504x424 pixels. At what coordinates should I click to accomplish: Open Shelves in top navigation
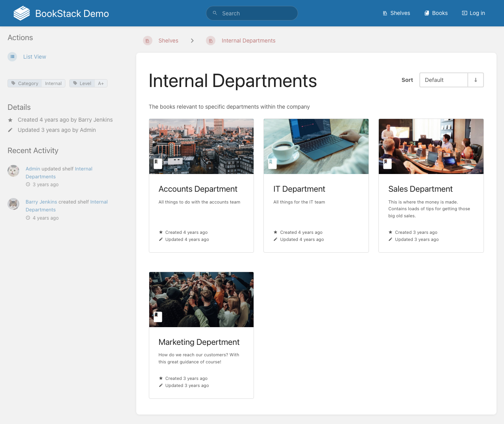396,13
